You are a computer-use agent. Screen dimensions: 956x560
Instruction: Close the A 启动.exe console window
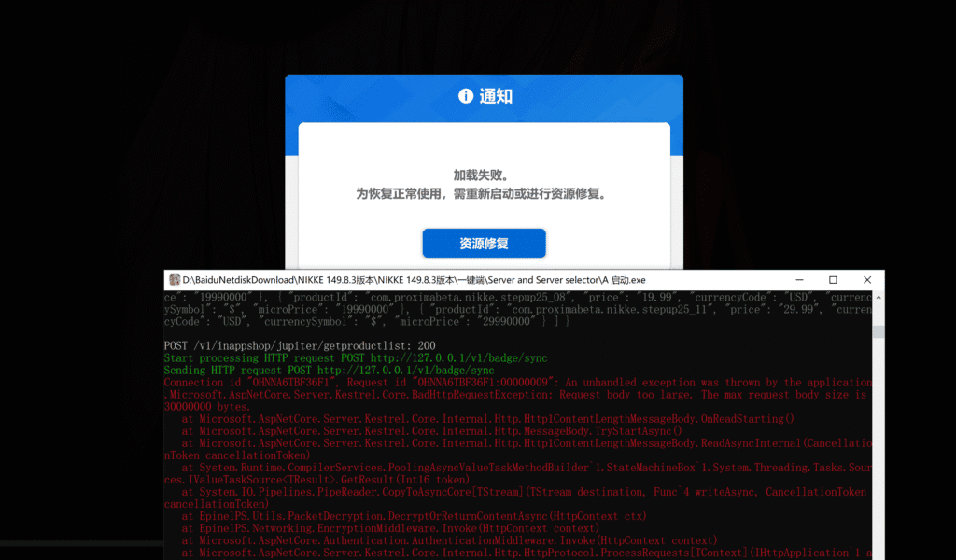pyautogui.click(x=867, y=280)
